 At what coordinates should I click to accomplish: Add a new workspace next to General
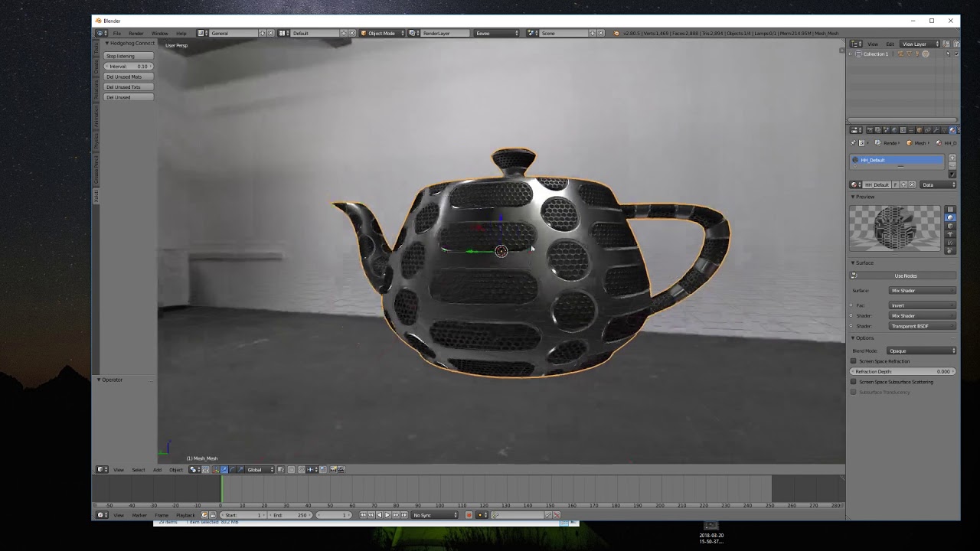point(263,33)
